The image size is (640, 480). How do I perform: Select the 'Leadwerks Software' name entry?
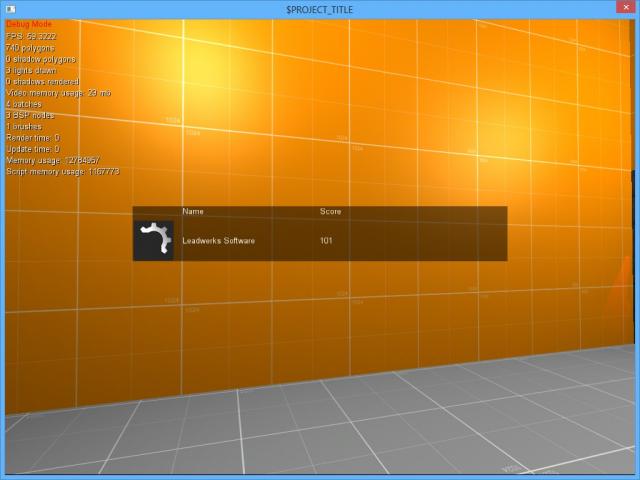[x=218, y=241]
